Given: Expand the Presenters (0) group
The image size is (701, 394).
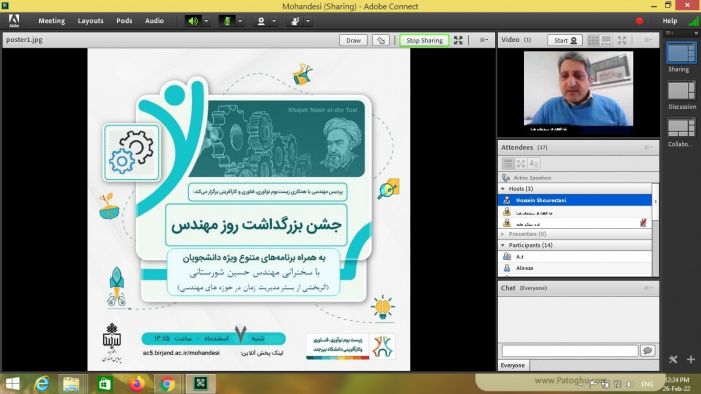Looking at the screenshot, I should click(503, 234).
